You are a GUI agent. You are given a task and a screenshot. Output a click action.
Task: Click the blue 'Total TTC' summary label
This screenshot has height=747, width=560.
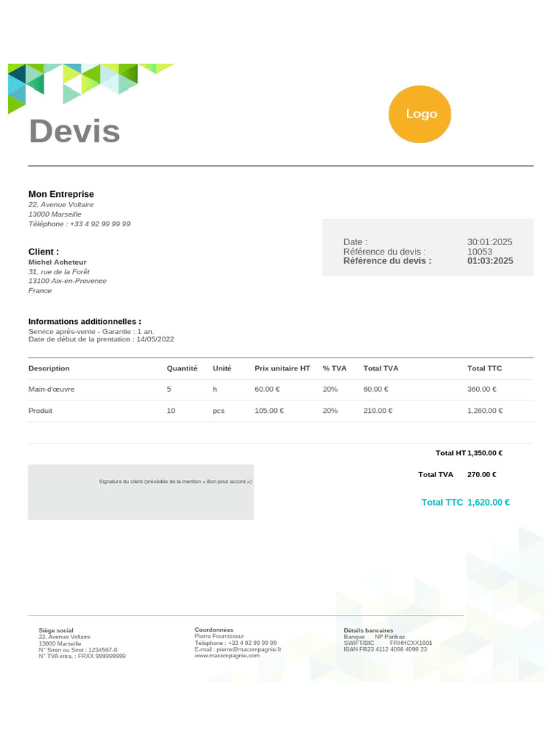[442, 502]
